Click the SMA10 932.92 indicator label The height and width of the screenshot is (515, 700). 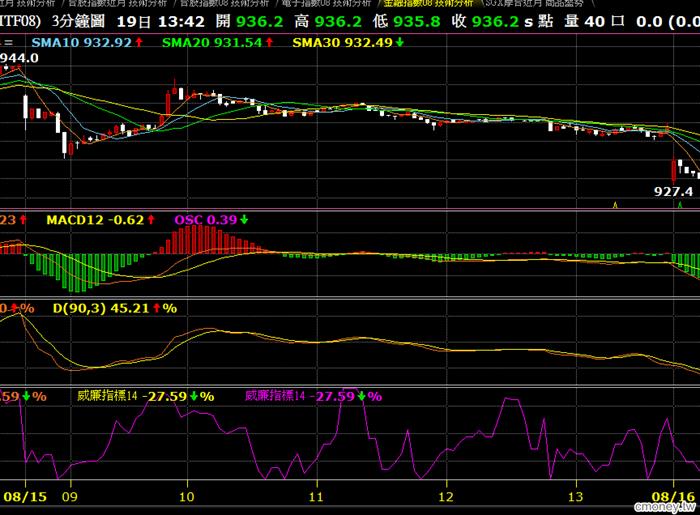(x=82, y=42)
